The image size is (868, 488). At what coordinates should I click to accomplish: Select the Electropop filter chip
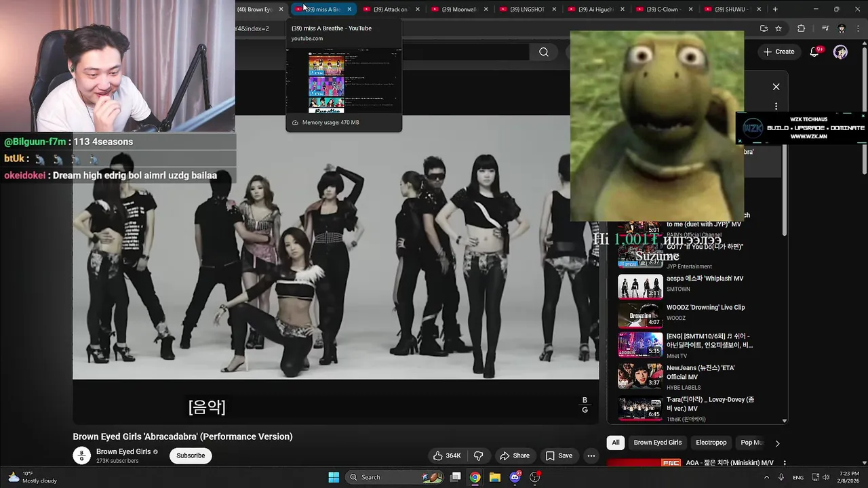point(711,443)
